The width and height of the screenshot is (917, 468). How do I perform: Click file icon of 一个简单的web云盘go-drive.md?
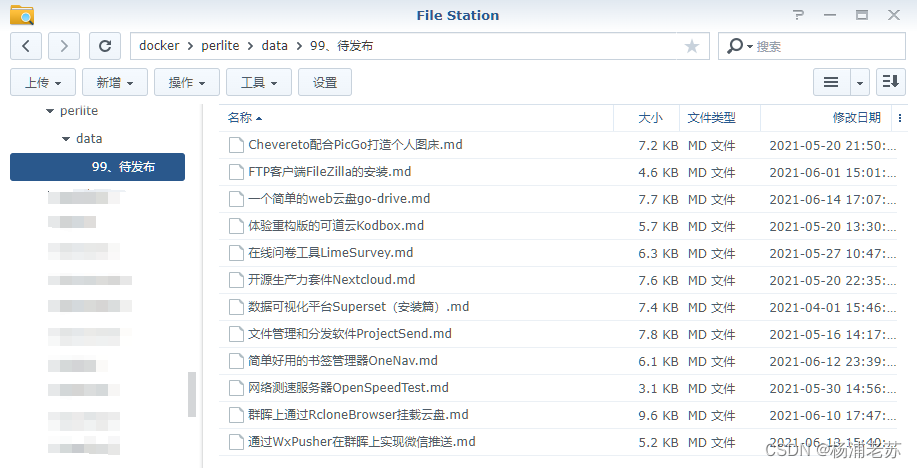(236, 199)
